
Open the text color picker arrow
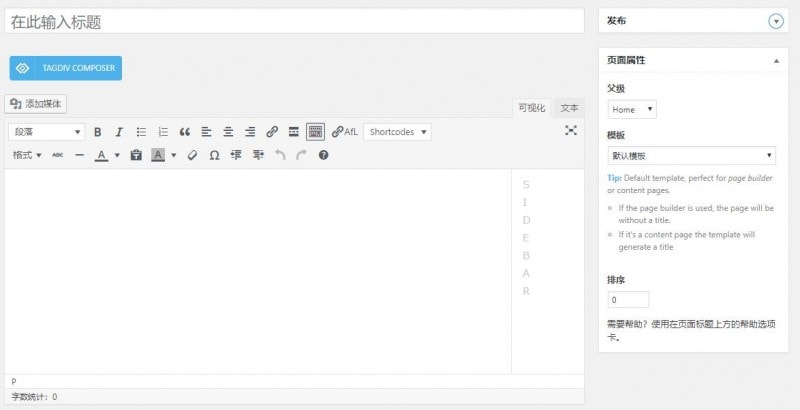click(x=117, y=155)
